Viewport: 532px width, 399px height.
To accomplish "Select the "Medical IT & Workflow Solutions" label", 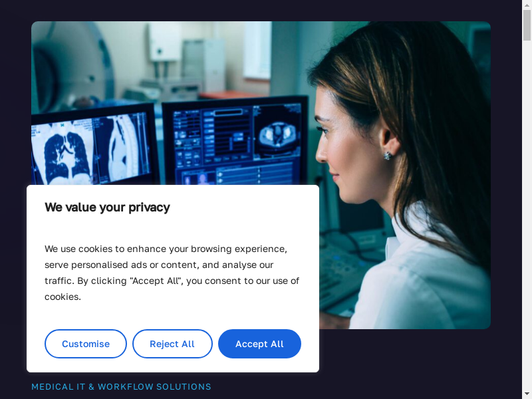I will (x=121, y=387).
